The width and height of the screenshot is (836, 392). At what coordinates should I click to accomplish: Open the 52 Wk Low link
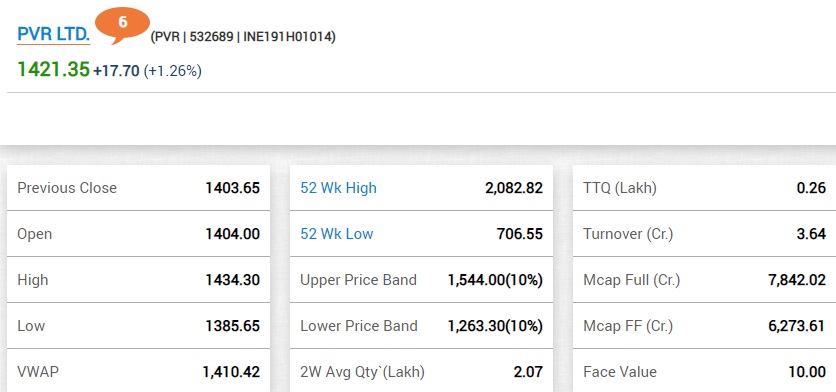point(336,234)
